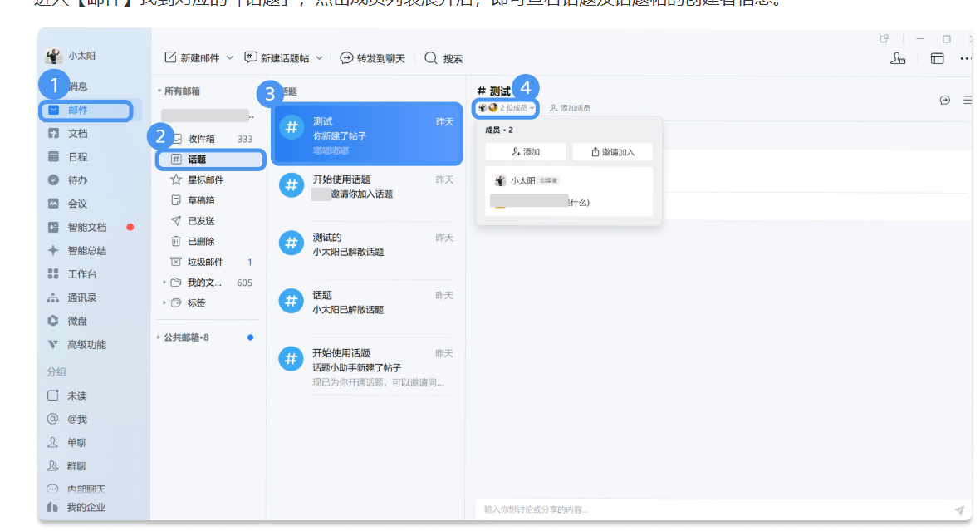This screenshot has height=531, width=980.
Task: Click the 智能文档 icon
Action: coord(53,227)
